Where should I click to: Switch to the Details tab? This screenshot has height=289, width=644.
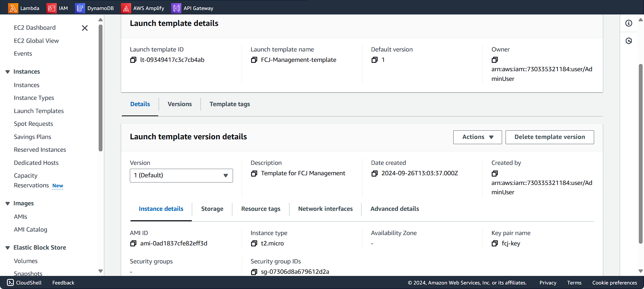pos(140,104)
